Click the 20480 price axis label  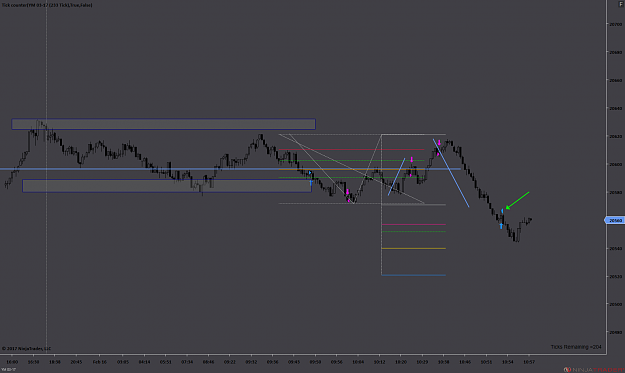click(x=615, y=332)
